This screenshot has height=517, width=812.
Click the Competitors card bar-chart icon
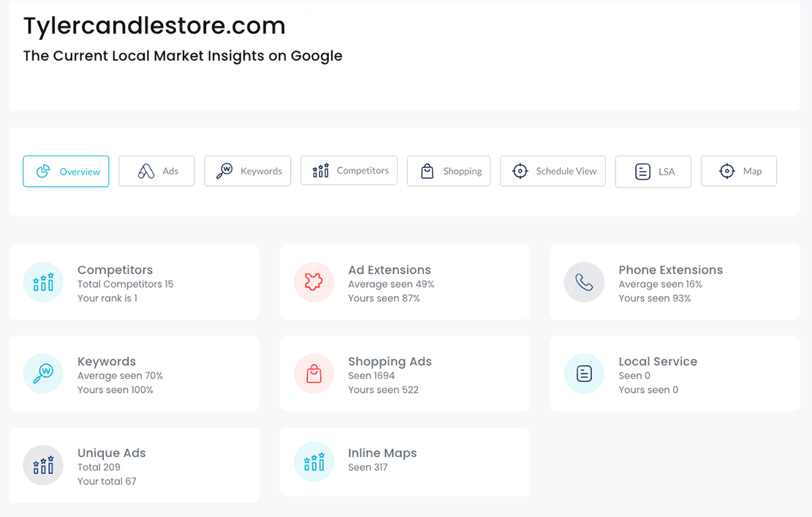[x=43, y=282]
